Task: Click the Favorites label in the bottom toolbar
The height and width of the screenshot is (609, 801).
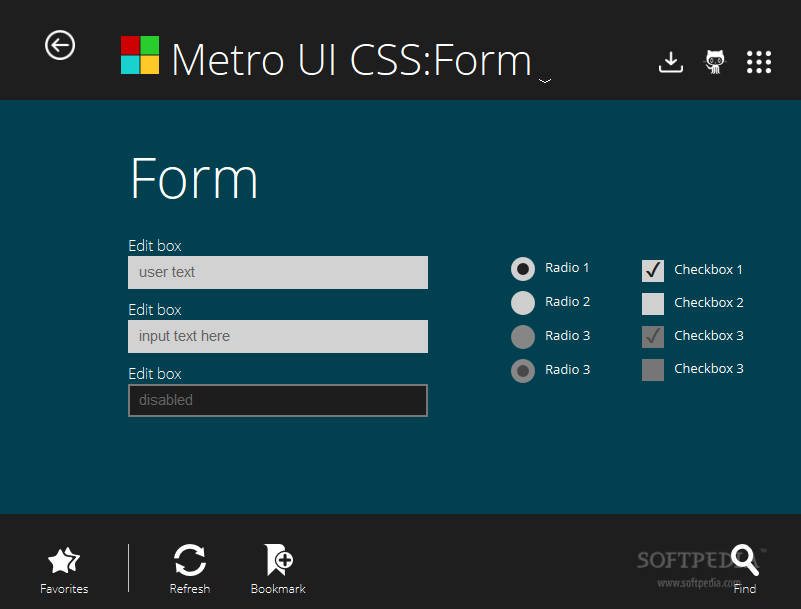Action: point(63,588)
